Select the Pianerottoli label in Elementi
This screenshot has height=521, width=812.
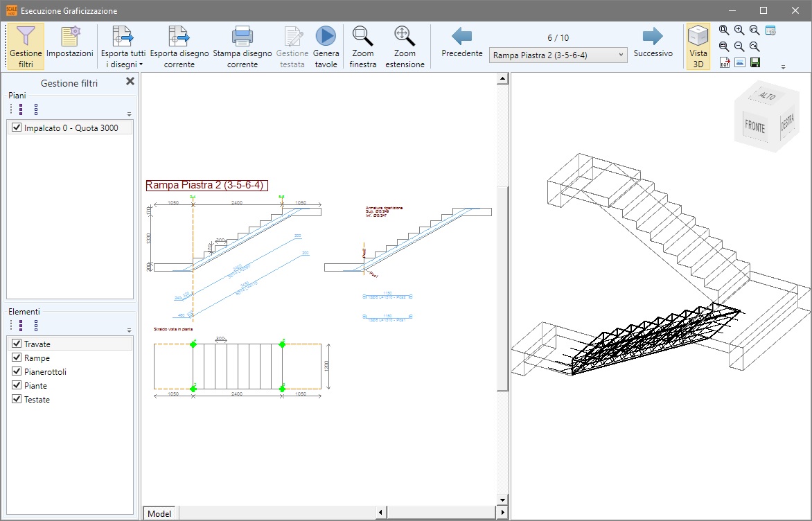(x=45, y=372)
